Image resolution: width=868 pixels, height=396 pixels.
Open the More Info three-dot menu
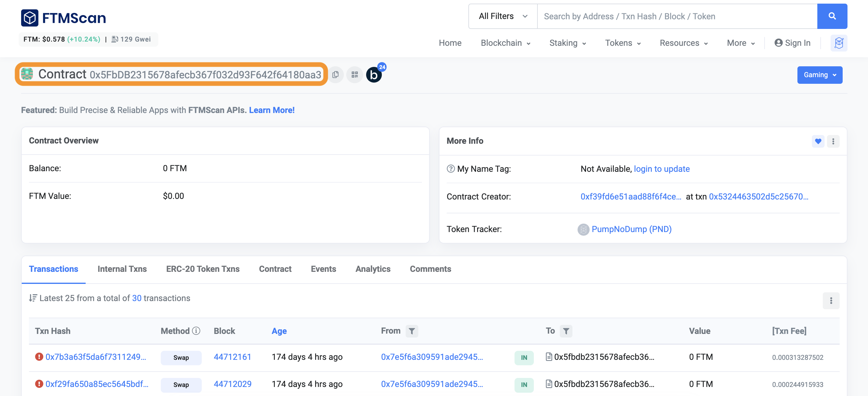(833, 141)
